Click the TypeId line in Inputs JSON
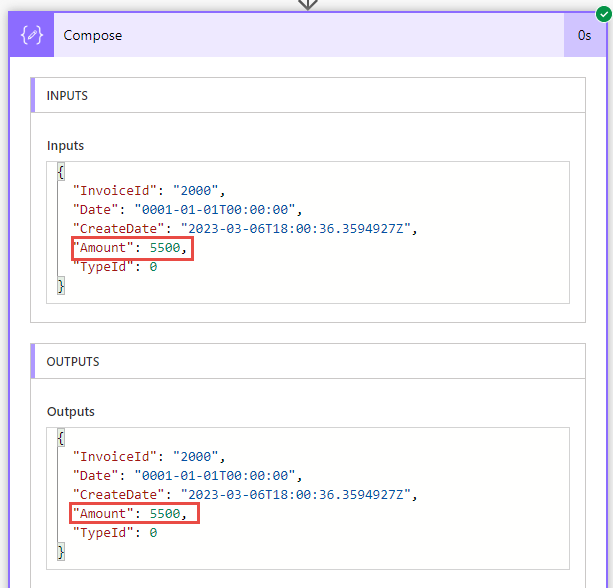 (115, 267)
